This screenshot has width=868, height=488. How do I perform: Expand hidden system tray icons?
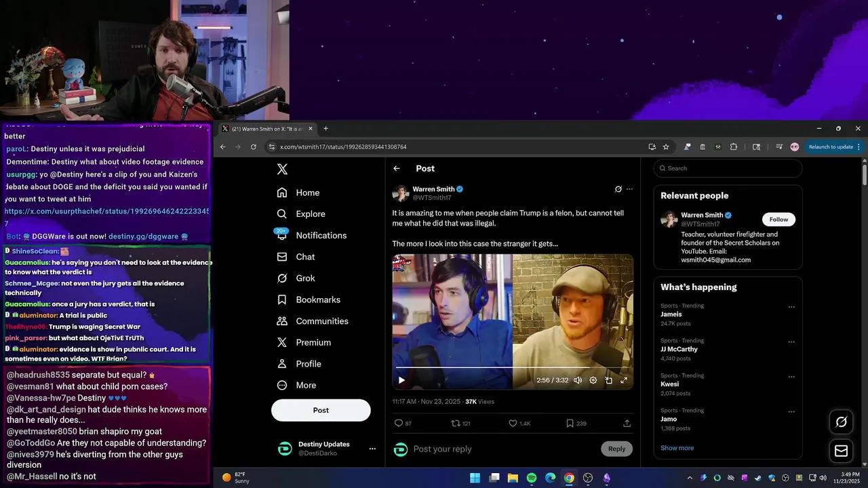click(690, 478)
